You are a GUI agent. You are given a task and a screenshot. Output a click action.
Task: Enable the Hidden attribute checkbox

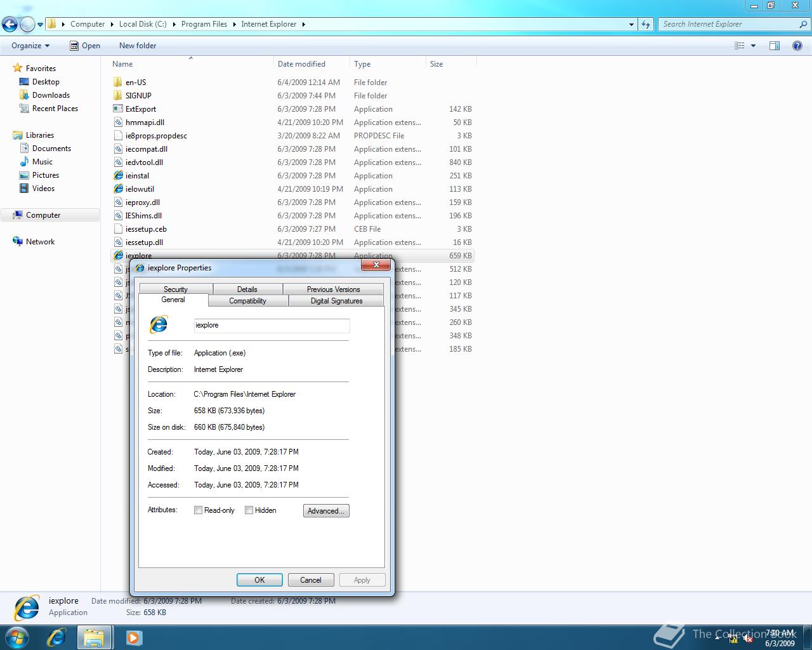click(x=249, y=510)
